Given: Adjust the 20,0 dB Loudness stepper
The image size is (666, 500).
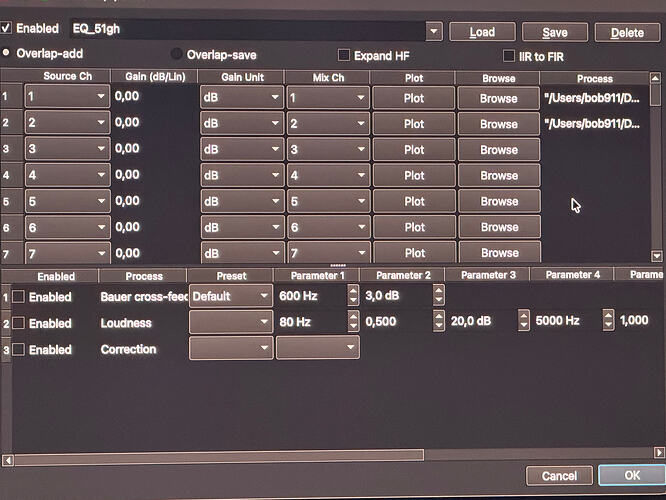Looking at the screenshot, I should (x=524, y=320).
